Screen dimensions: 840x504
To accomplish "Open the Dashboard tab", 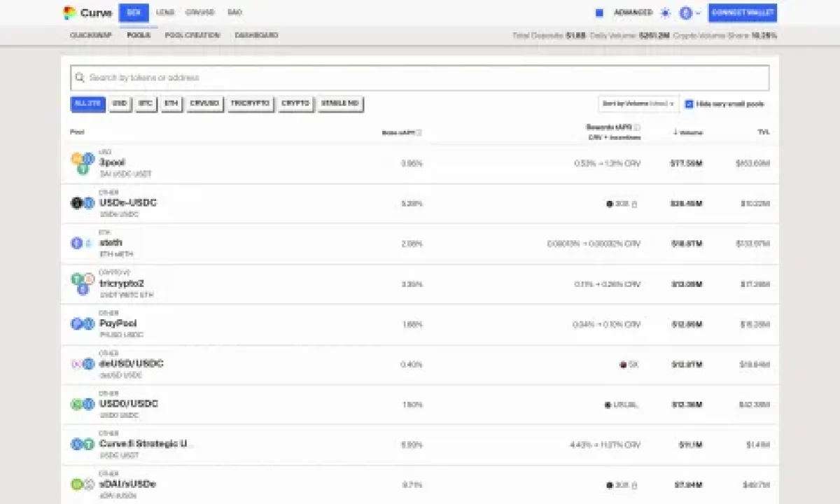I will [x=256, y=35].
